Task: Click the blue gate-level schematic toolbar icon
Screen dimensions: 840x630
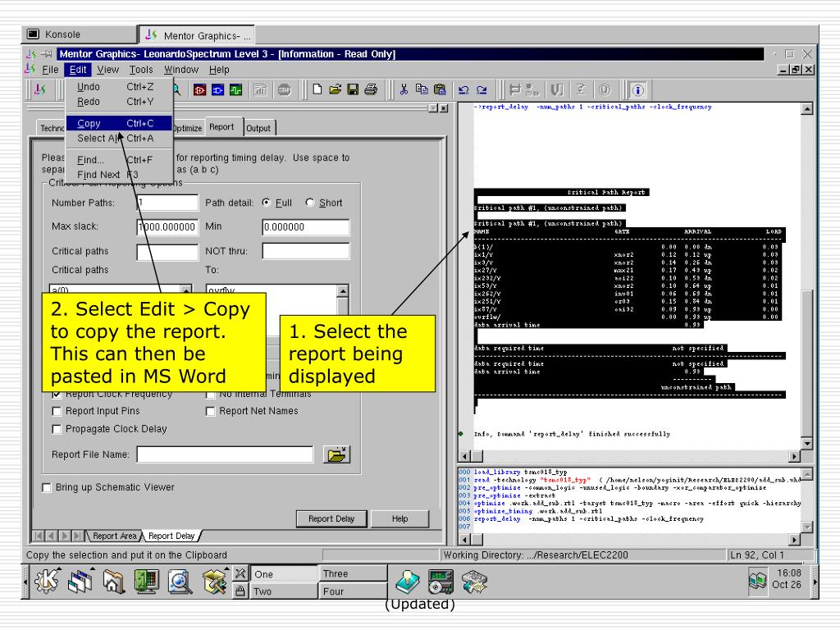Action: [217, 90]
